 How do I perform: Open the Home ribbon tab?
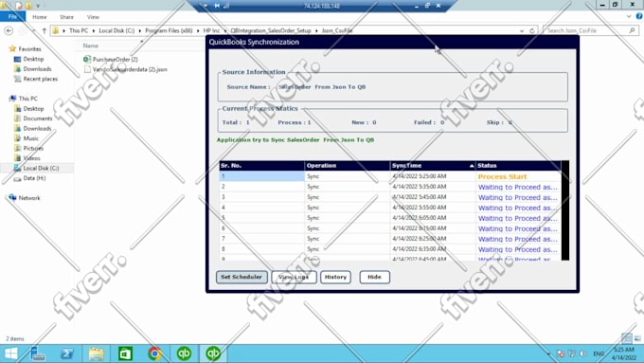[40, 17]
